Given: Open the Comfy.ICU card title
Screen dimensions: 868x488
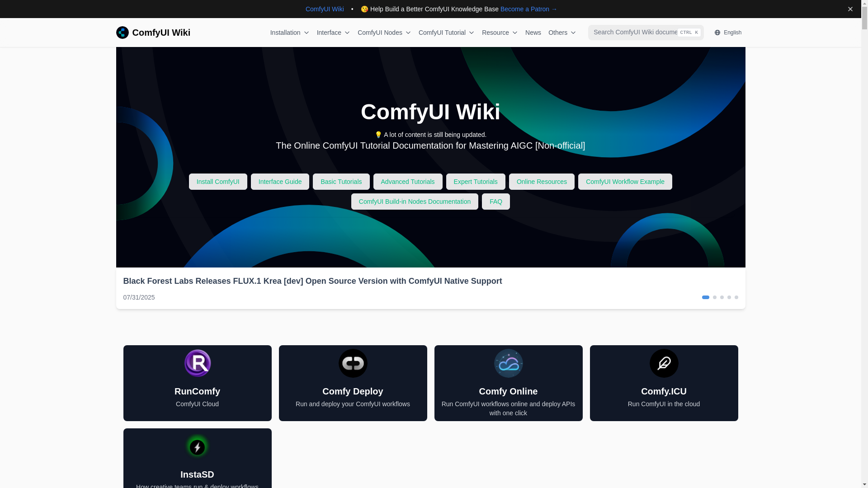Looking at the screenshot, I should click(664, 391).
